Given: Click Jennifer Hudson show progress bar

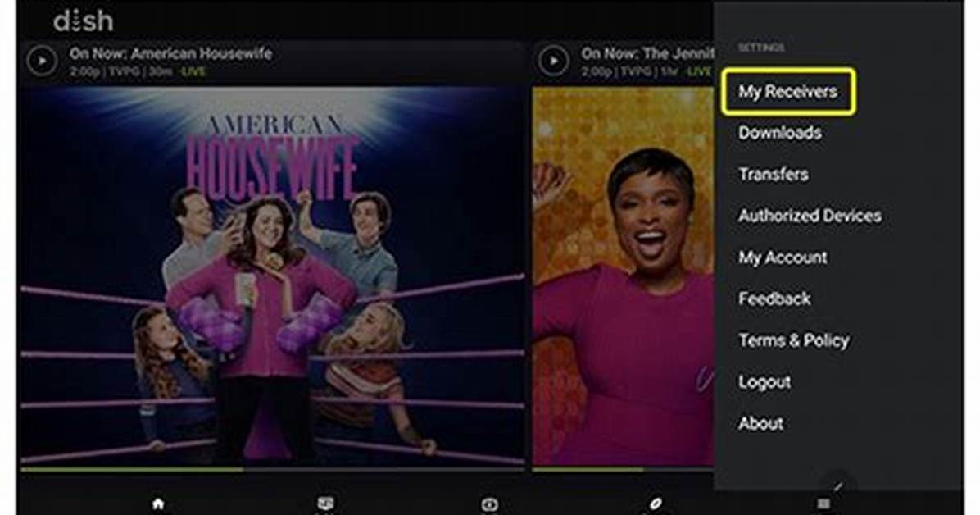Looking at the screenshot, I should click(623, 469).
